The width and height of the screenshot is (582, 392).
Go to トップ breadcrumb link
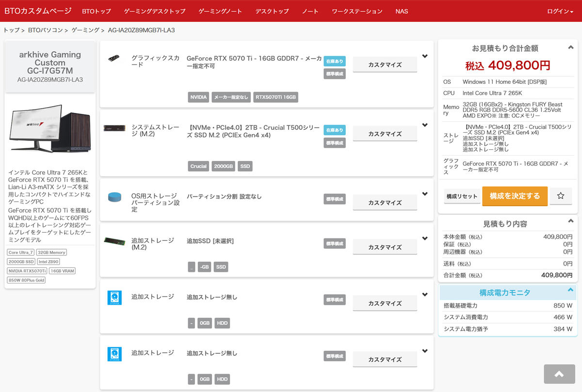(12, 30)
